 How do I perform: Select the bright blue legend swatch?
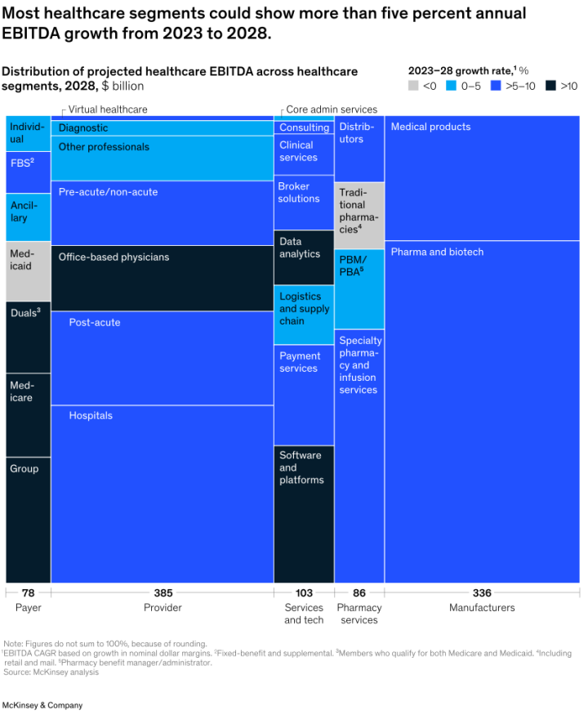496,85
